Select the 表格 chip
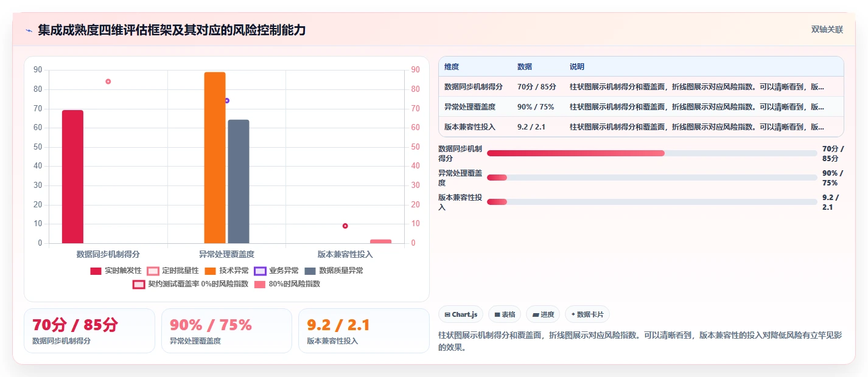The image size is (868, 377). tap(505, 314)
